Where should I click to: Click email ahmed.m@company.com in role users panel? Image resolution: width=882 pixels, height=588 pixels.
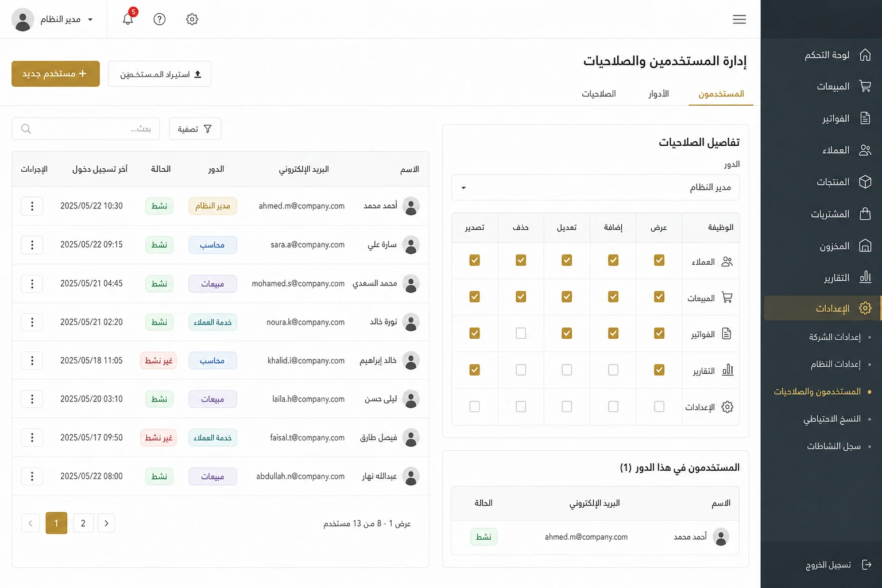(x=586, y=537)
